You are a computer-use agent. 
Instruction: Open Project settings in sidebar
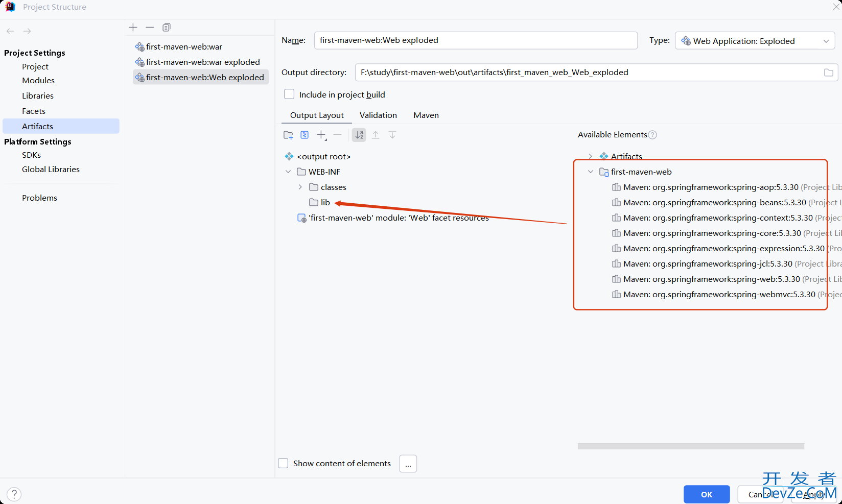[35, 66]
